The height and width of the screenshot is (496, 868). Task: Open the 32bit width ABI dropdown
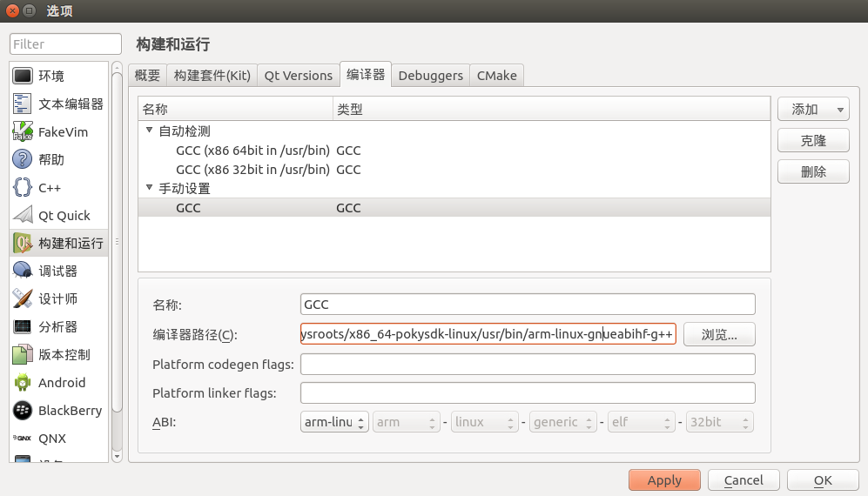720,422
